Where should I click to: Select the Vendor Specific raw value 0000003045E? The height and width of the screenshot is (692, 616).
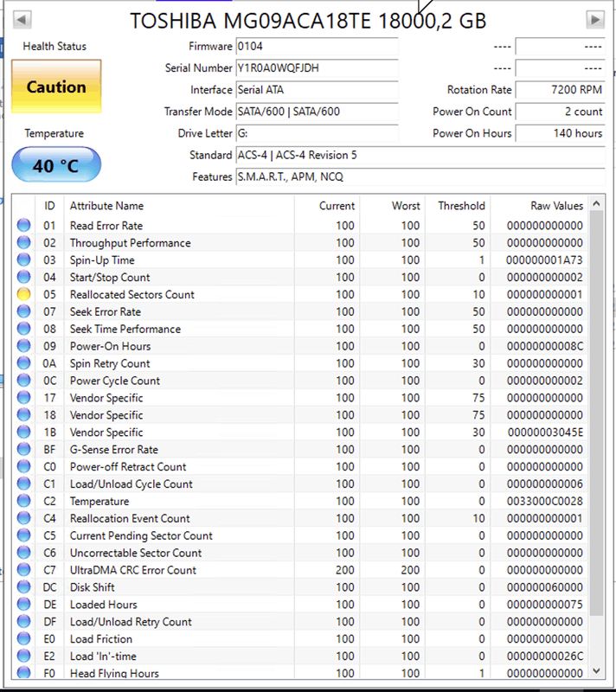tap(545, 432)
